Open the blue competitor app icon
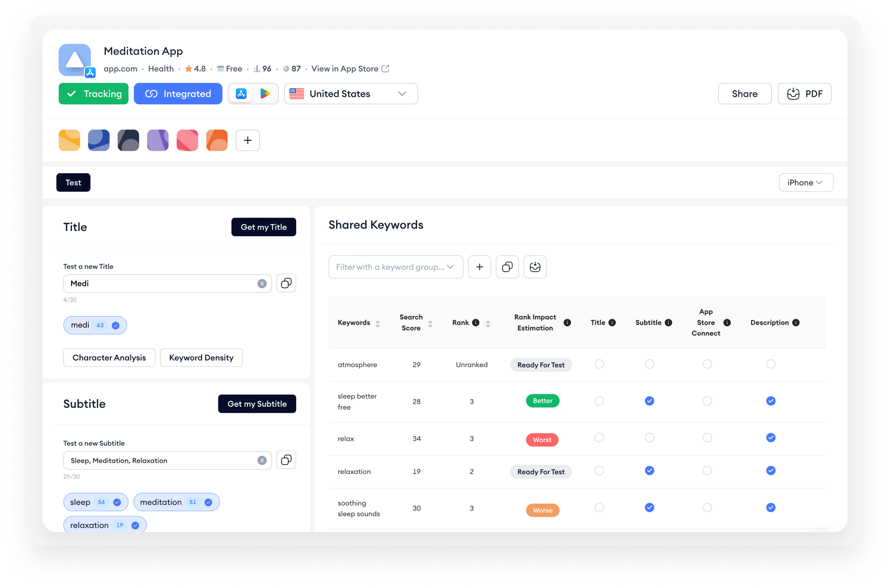 [x=99, y=140]
